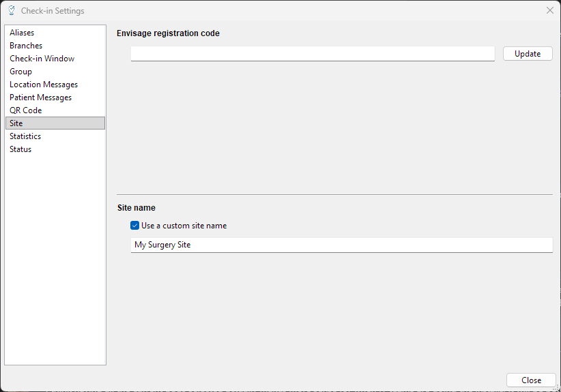Select Branches in the settings list
561x392 pixels.
pyautogui.click(x=26, y=46)
